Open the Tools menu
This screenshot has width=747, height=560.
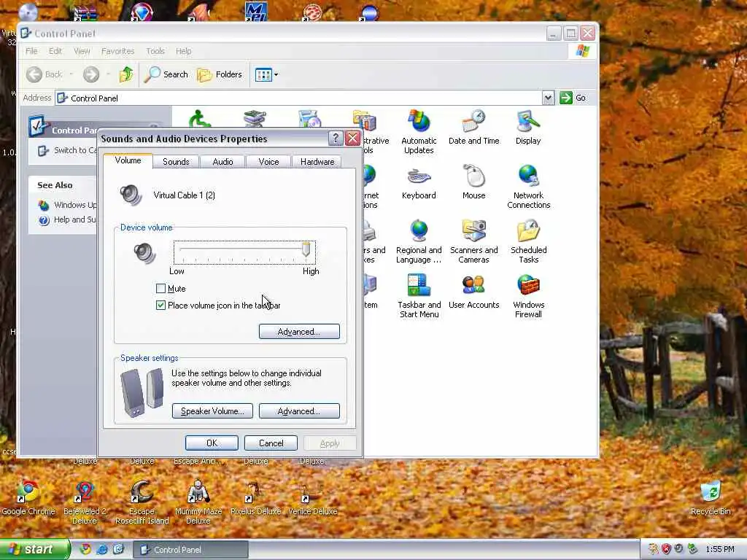tap(155, 51)
